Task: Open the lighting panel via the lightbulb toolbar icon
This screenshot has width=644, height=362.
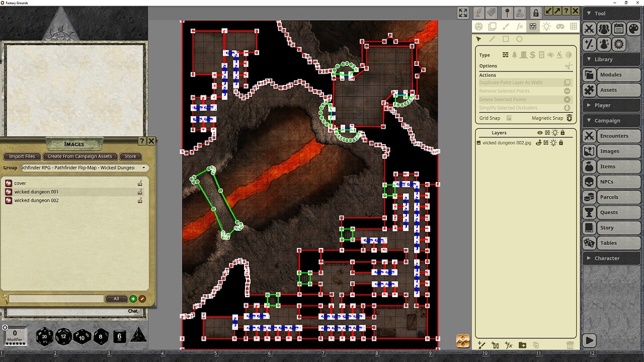Action: click(546, 27)
